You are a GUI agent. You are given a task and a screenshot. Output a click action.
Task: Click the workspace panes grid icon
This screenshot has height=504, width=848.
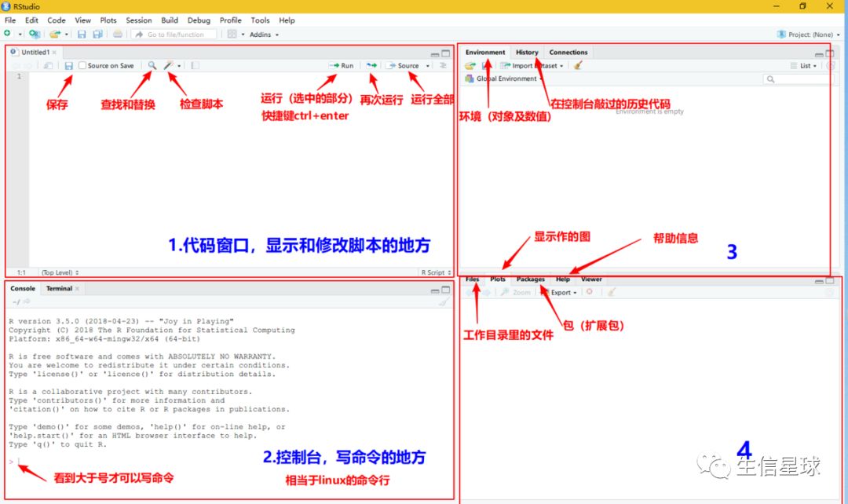pyautogui.click(x=232, y=34)
